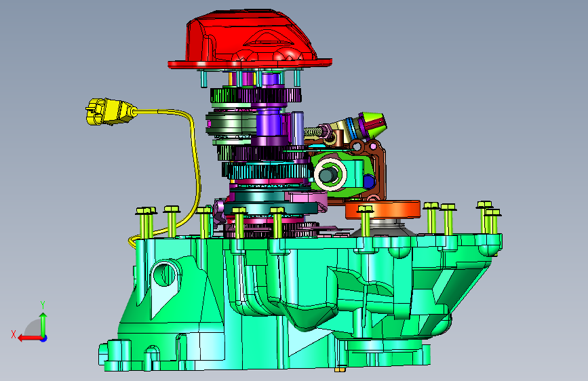The width and height of the screenshot is (588, 381).
Task: Click the blue Z axis dot of the triad
Action: point(44,338)
